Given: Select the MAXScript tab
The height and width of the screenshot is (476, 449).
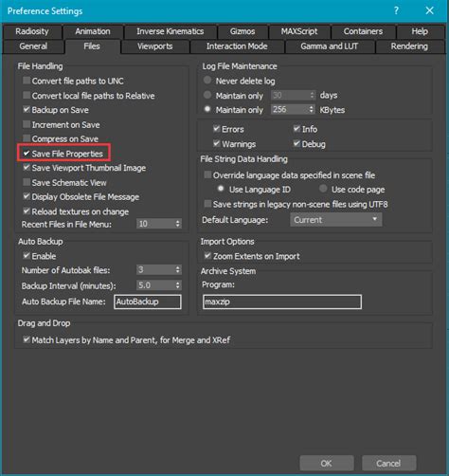Looking at the screenshot, I should tap(299, 31).
